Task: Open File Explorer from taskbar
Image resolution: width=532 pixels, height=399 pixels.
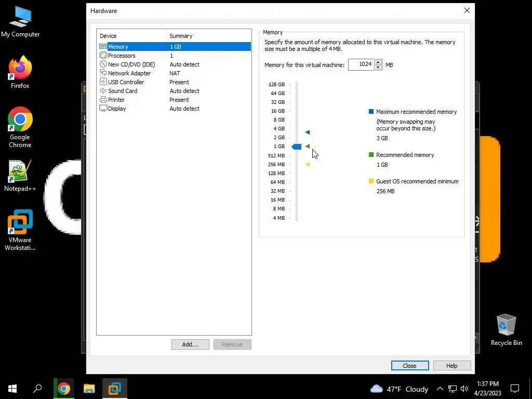Action: point(89,389)
